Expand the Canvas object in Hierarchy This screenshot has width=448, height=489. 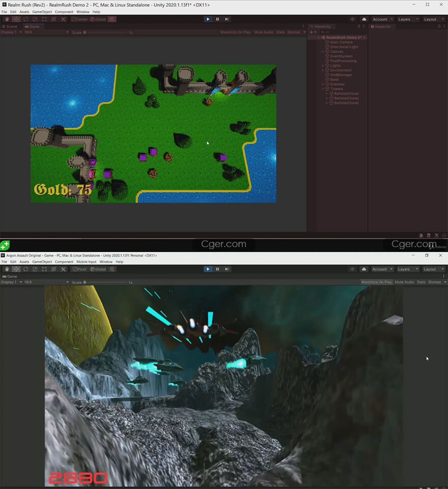[x=323, y=51]
